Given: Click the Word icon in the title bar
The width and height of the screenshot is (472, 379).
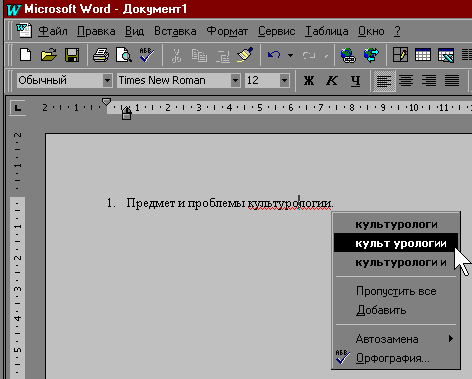Looking at the screenshot, I should click(14, 9).
